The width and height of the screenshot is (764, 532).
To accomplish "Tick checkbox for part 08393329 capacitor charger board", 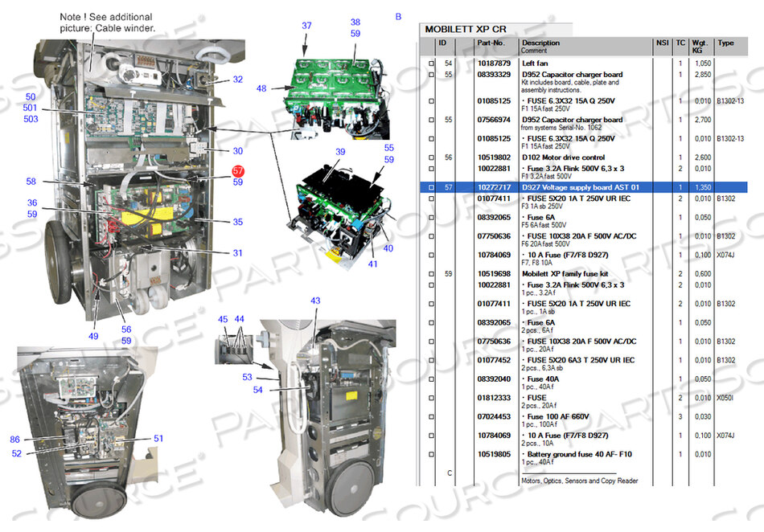I will coord(431,75).
